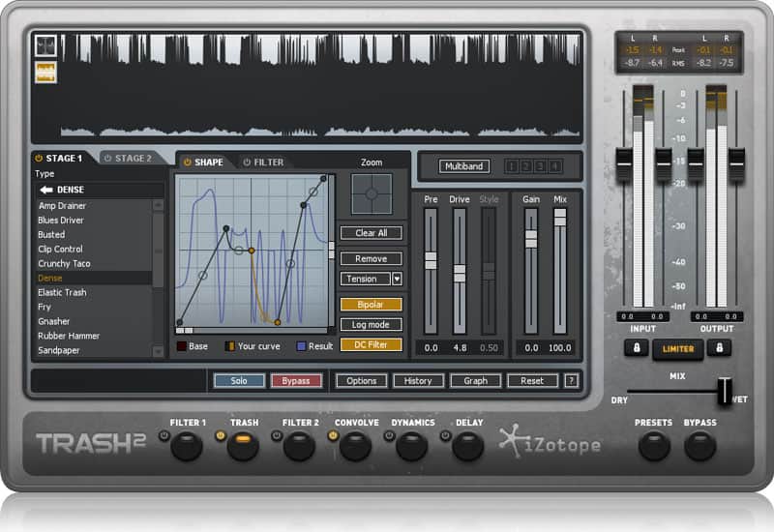
Task: Click the module Mix slider handle
Action: (560, 217)
